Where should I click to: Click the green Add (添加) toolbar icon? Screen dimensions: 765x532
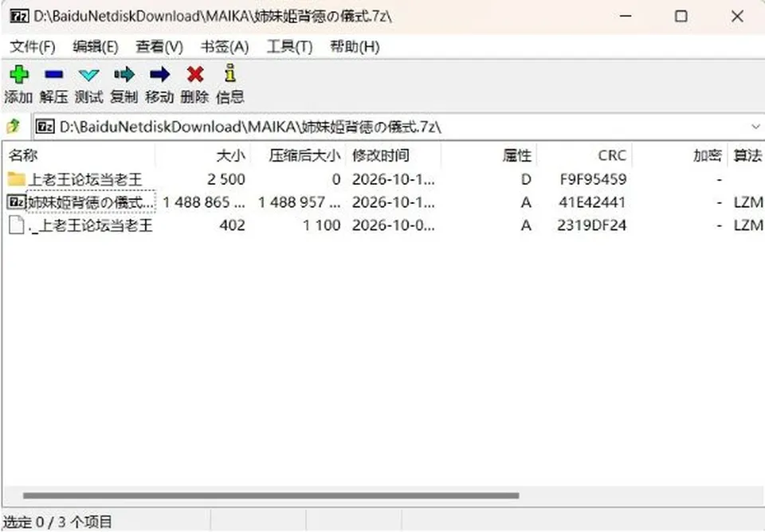(19, 74)
